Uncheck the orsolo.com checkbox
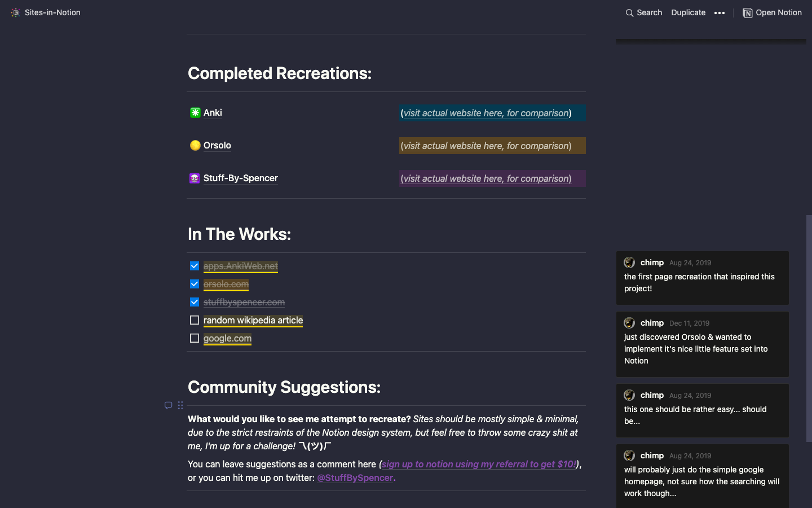 195,284
